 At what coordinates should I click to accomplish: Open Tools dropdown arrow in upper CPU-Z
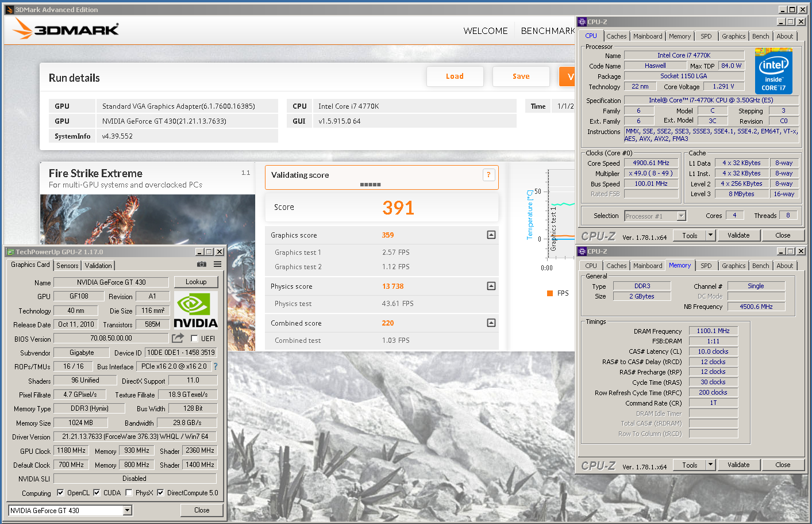(710, 235)
